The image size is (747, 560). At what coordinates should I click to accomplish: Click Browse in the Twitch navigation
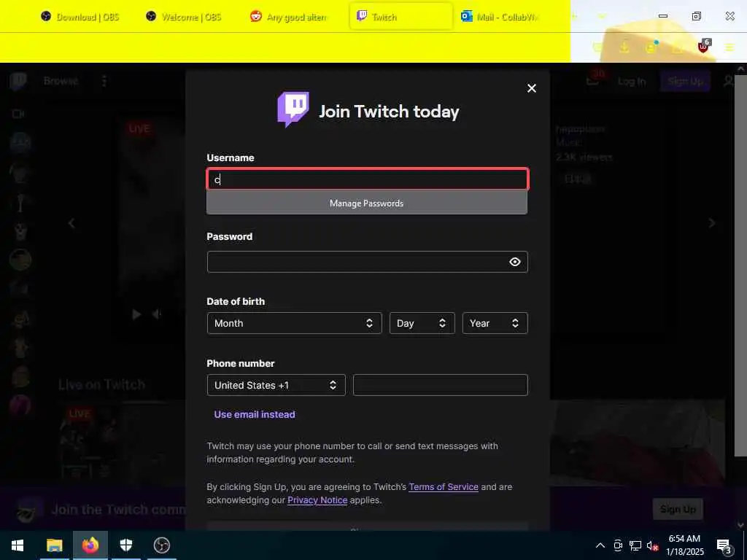61,81
